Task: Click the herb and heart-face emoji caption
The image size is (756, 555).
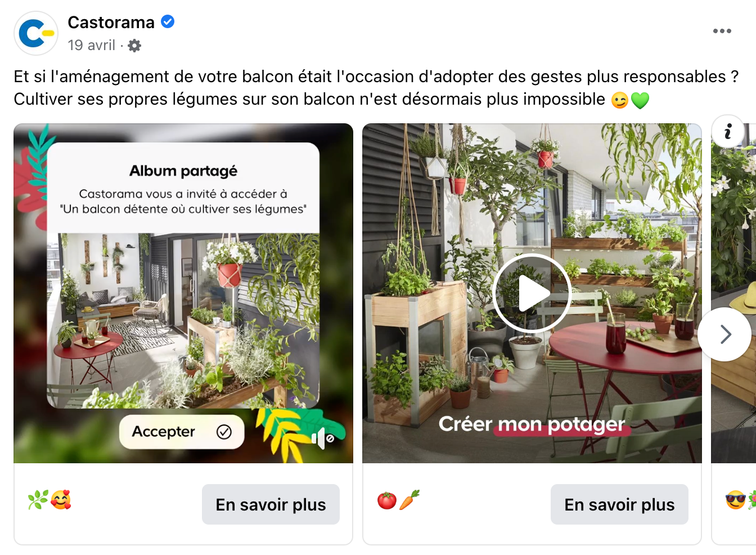Action: 49,500
